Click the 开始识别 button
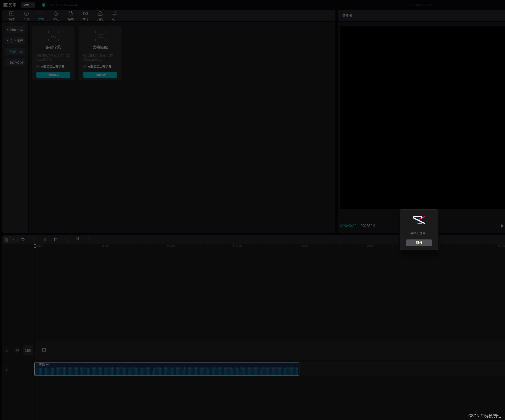This screenshot has height=420, width=505. click(53, 75)
